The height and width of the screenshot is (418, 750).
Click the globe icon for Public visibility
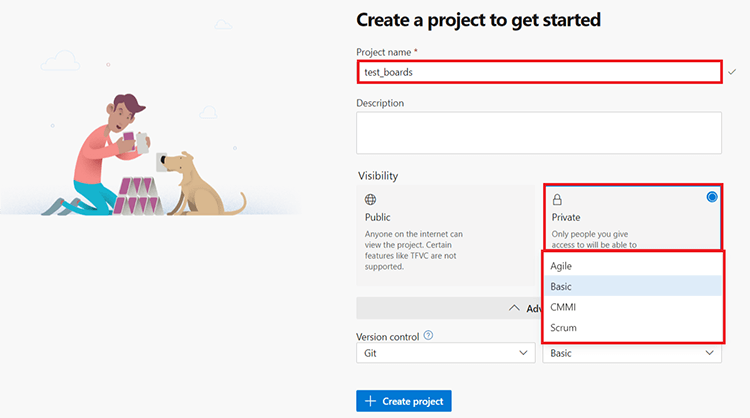pos(370,200)
